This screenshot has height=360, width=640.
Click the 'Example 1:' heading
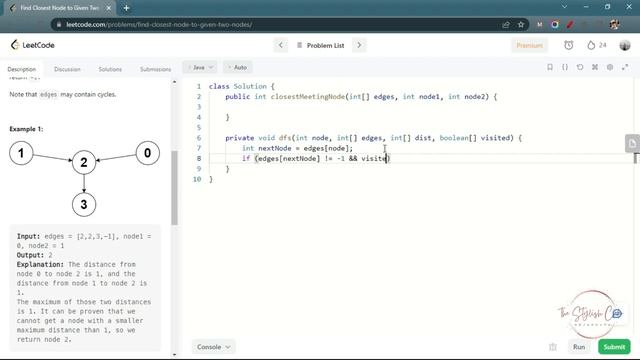point(26,129)
